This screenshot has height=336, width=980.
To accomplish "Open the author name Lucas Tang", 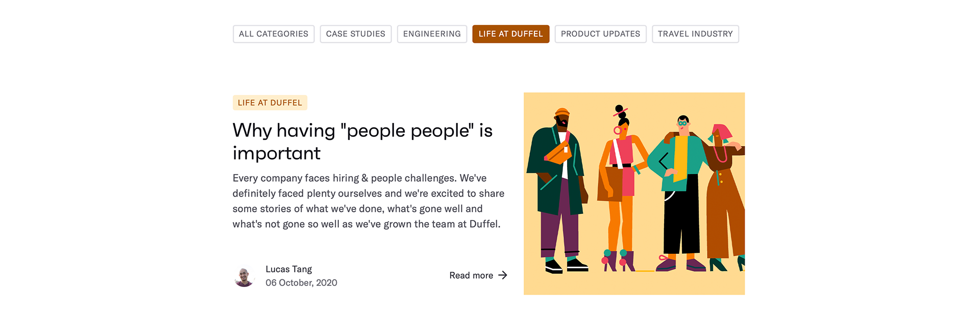I will (289, 269).
